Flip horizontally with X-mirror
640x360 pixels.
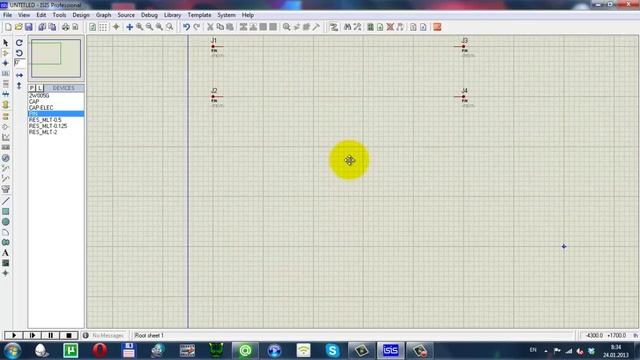pyautogui.click(x=19, y=75)
